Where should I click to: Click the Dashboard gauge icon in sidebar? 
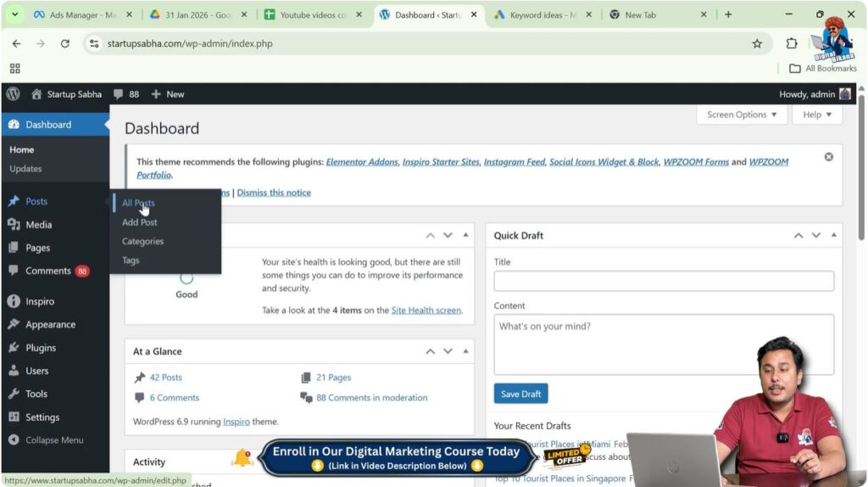tap(14, 125)
